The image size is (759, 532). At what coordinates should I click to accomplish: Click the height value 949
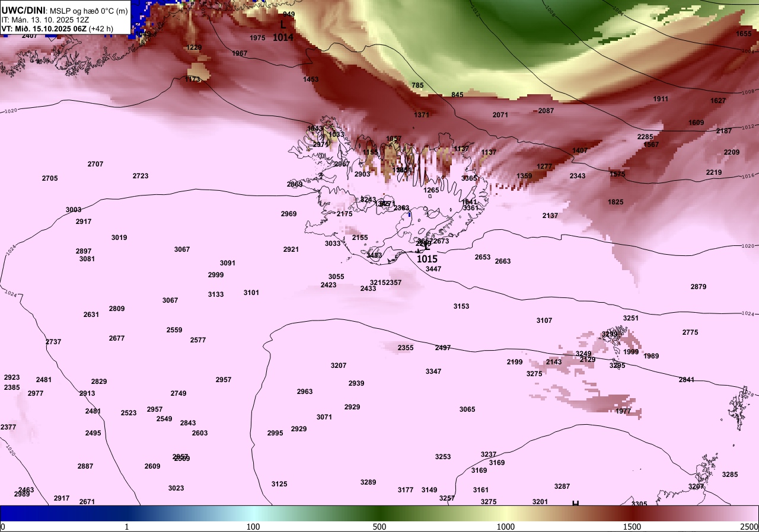(289, 14)
